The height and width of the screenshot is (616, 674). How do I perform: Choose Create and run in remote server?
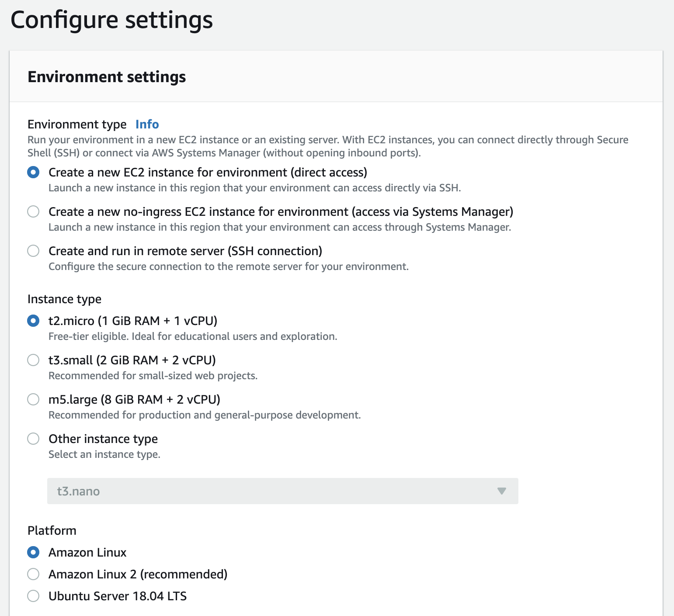pos(33,251)
